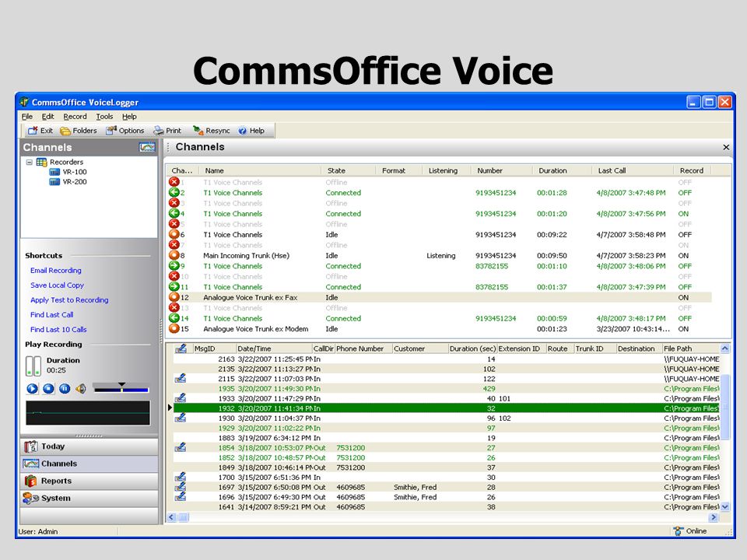Click the connected icon of channel 14
The image size is (747, 560).
[x=174, y=318]
